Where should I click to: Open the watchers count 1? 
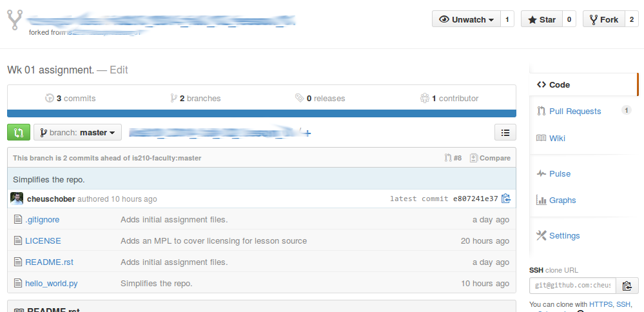tap(507, 19)
